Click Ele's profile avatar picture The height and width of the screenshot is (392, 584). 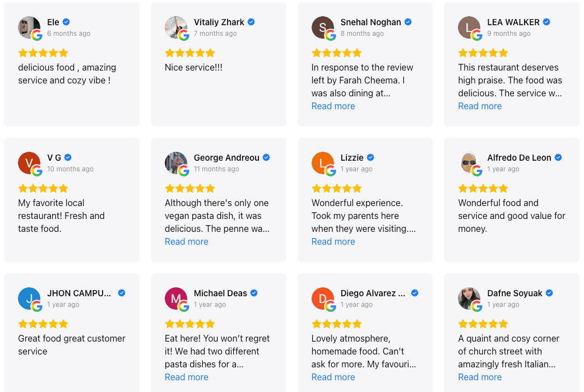click(29, 28)
